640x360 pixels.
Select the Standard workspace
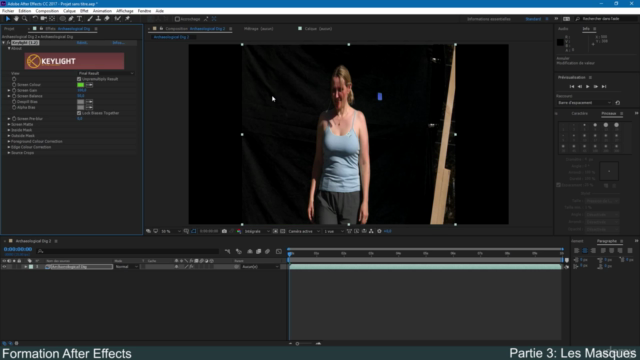(533, 19)
